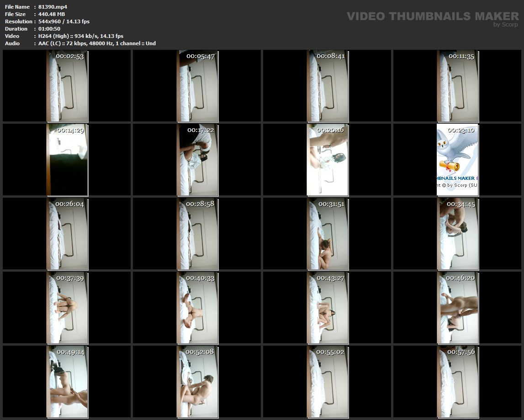Click the owl logo frame at 00:23:10
The image size is (524, 420).
[x=458, y=160]
